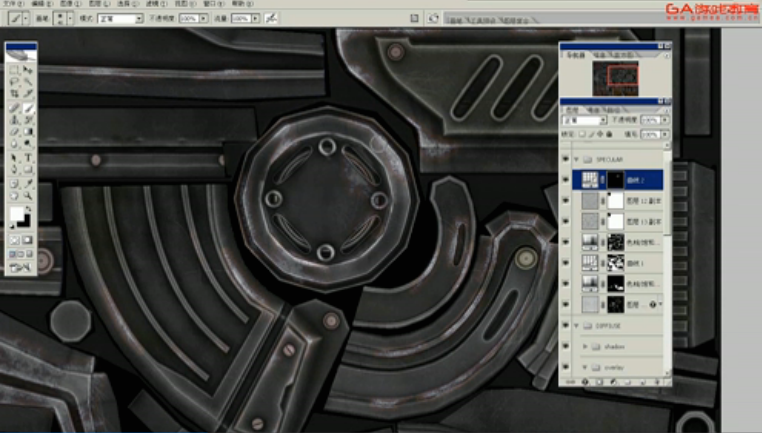Image resolution: width=762 pixels, height=433 pixels.
Task: Select the Type tool
Action: [28, 158]
